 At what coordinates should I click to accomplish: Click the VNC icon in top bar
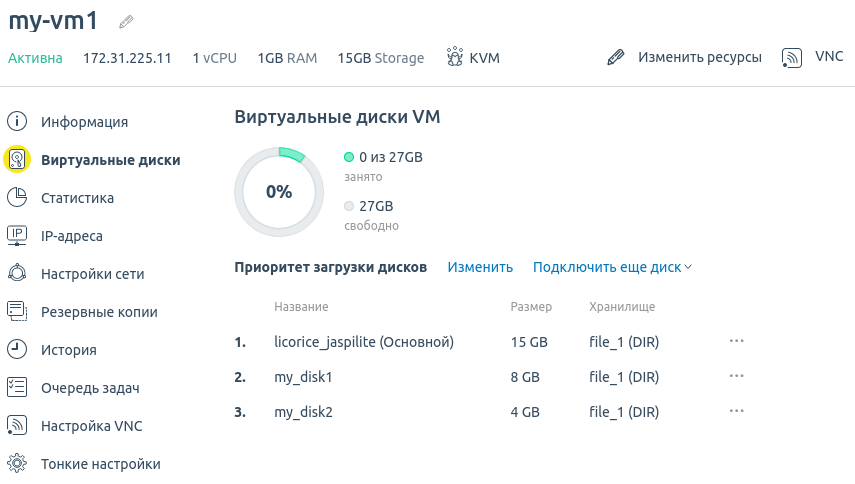pos(792,57)
